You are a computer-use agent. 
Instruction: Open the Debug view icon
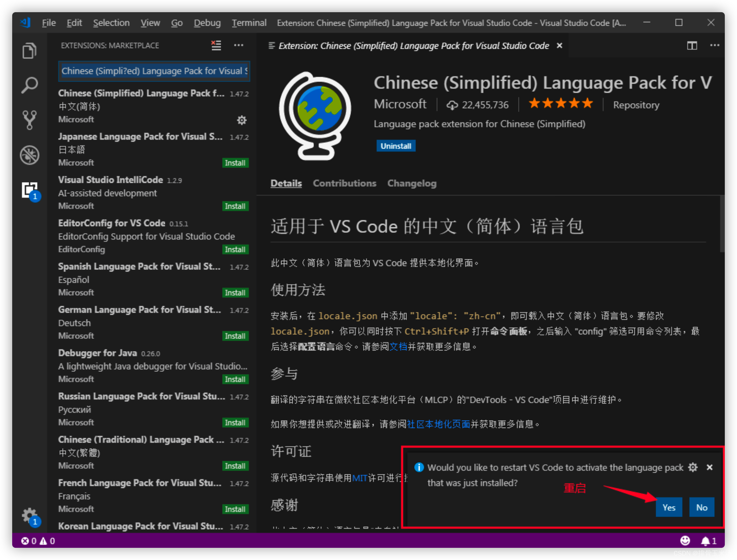pos(29,155)
